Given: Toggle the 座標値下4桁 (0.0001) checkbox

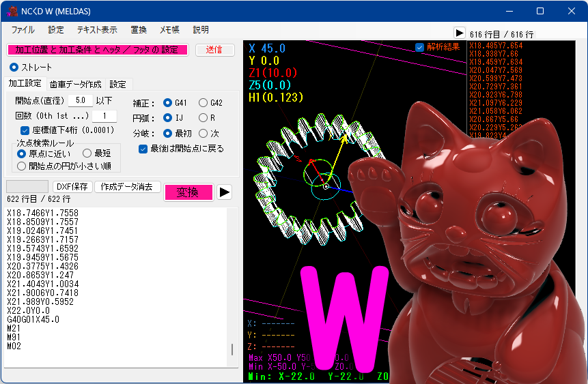Looking at the screenshot, I should (x=25, y=130).
